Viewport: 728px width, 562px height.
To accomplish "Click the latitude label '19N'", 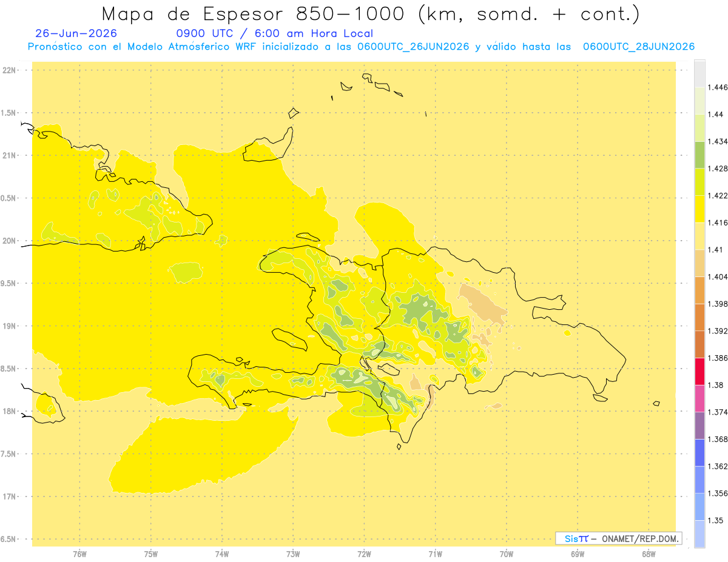I will pyautogui.click(x=10, y=326).
